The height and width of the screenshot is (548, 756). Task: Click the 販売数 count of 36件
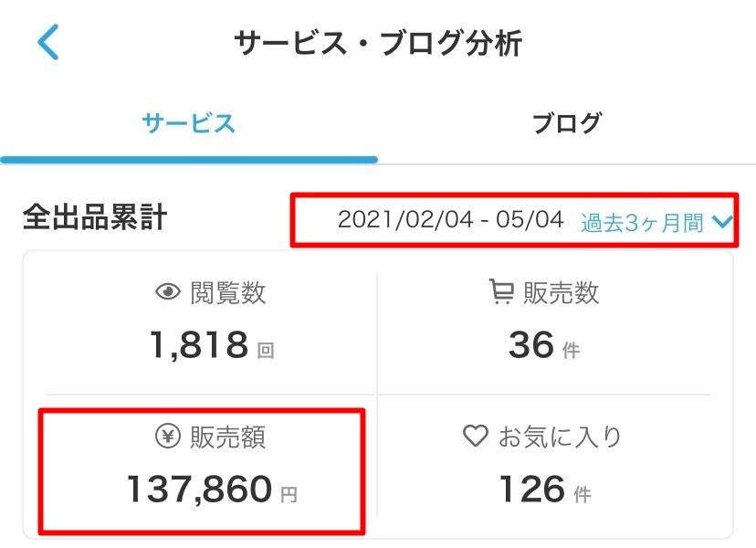point(537,345)
